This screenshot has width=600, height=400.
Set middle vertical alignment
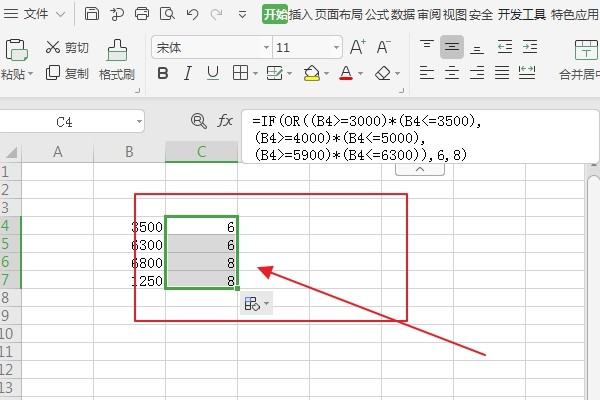(x=452, y=47)
